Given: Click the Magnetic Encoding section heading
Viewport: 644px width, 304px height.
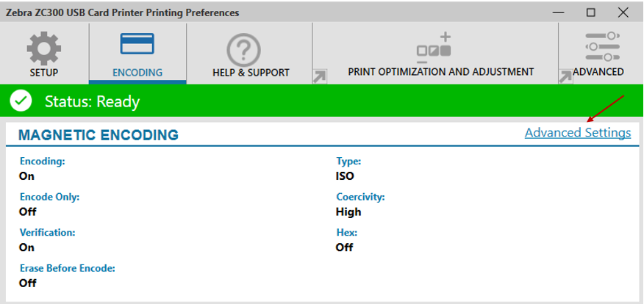Looking at the screenshot, I should [98, 135].
